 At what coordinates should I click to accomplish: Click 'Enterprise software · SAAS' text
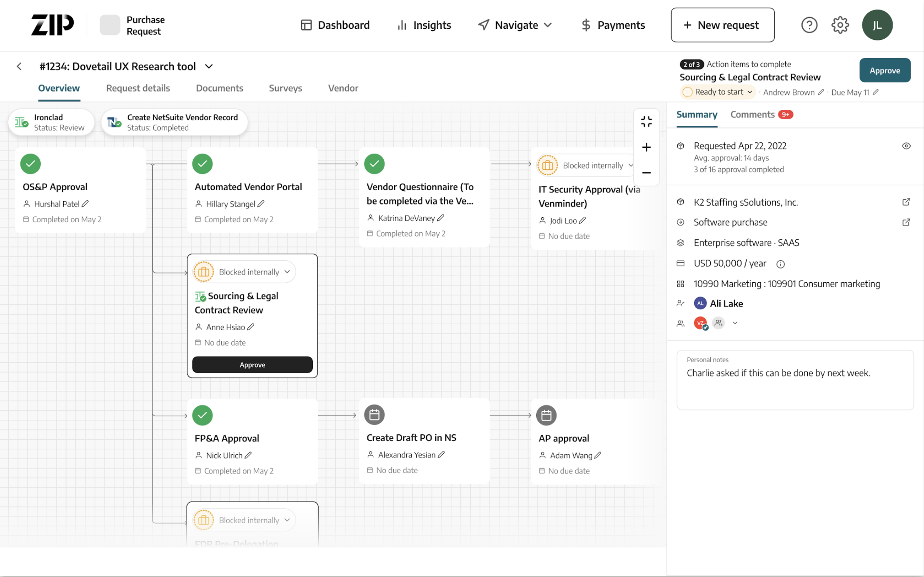(x=746, y=243)
